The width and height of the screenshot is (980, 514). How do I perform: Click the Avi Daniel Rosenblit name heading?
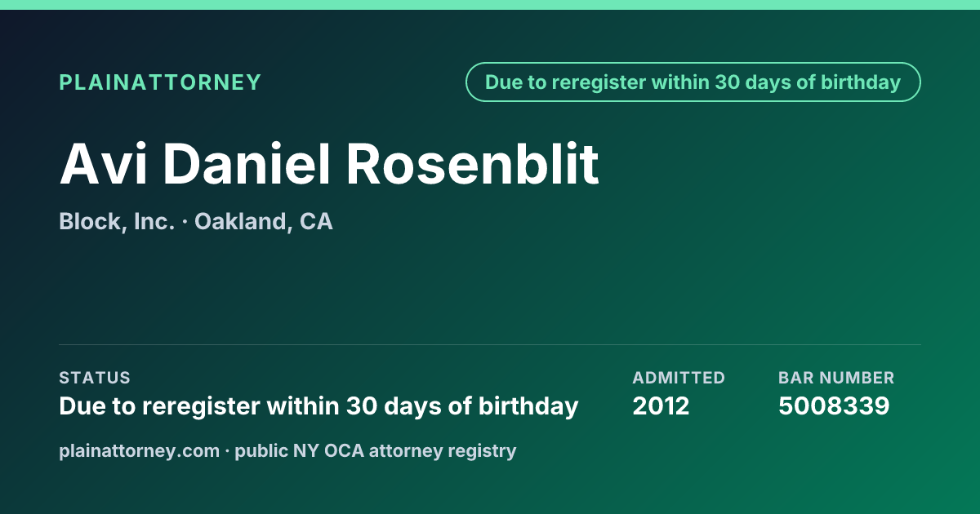329,164
